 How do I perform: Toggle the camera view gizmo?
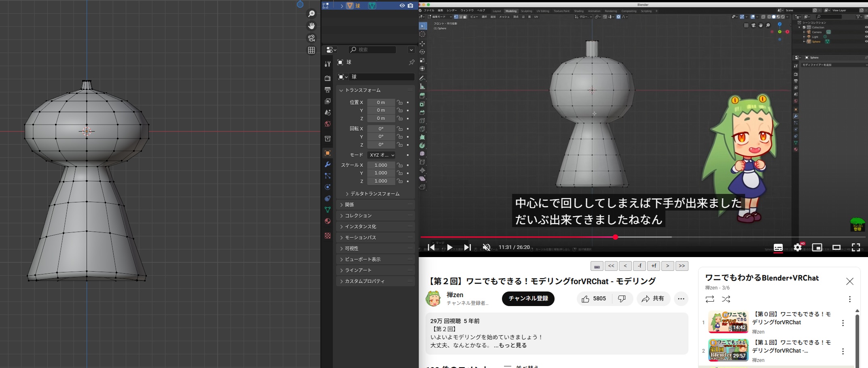[311, 38]
